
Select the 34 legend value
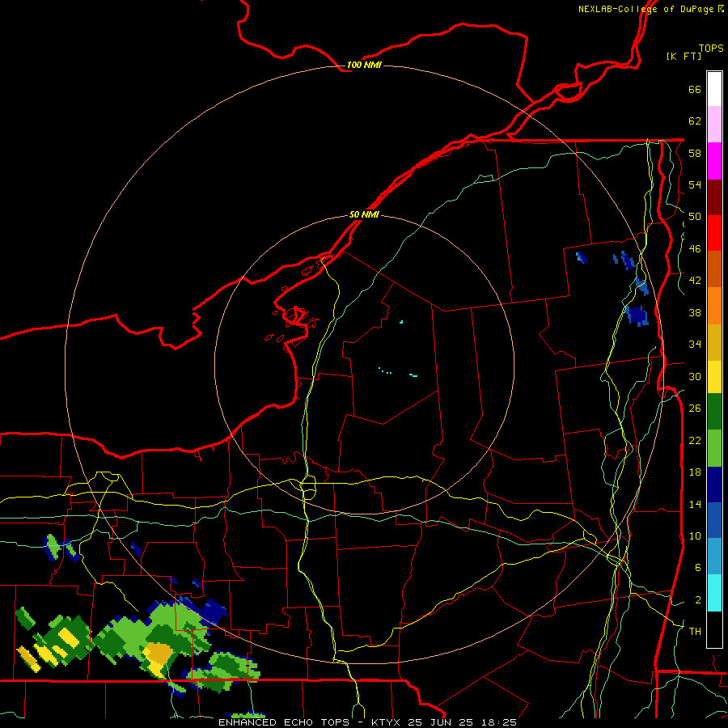click(x=695, y=345)
